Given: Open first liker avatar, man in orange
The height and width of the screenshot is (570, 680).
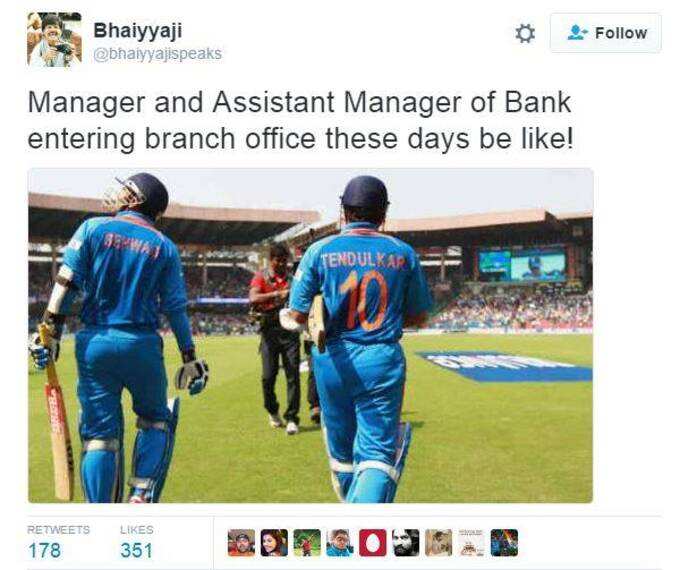Looking at the screenshot, I should click(x=241, y=543).
